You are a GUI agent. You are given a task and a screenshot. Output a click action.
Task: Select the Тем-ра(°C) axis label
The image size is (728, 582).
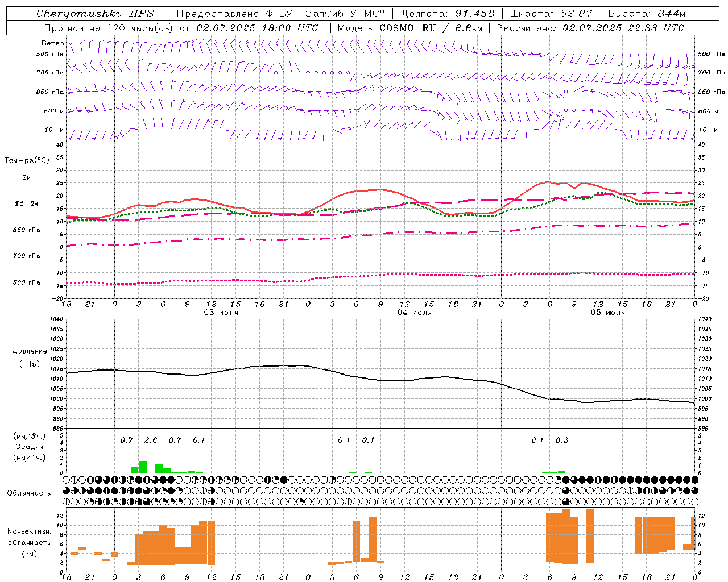27,161
